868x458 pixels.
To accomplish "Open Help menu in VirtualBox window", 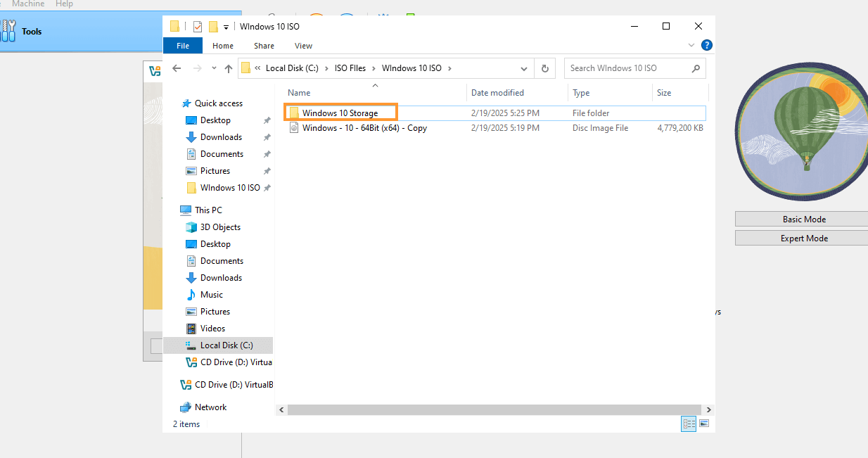I will coord(64,4).
